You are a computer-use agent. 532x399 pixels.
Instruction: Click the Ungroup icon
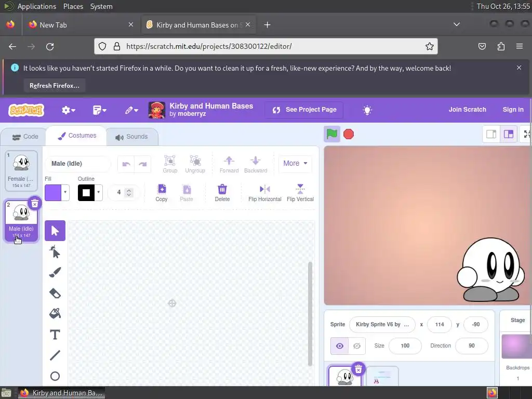pos(195,164)
